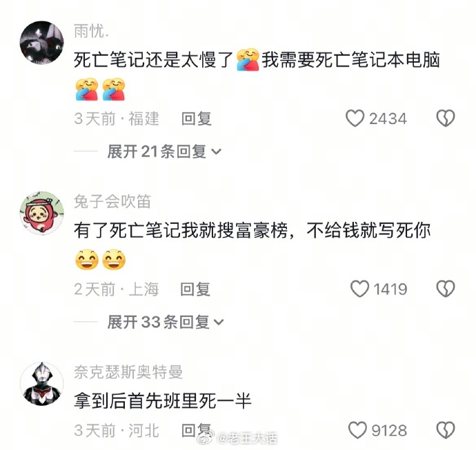Expand 33 replies under 兔子会吹笛's comment
This screenshot has width=476, height=450.
click(x=166, y=322)
